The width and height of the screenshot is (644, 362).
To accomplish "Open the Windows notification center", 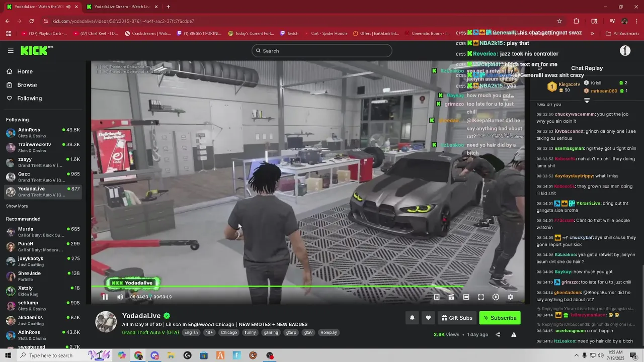I will point(633,355).
